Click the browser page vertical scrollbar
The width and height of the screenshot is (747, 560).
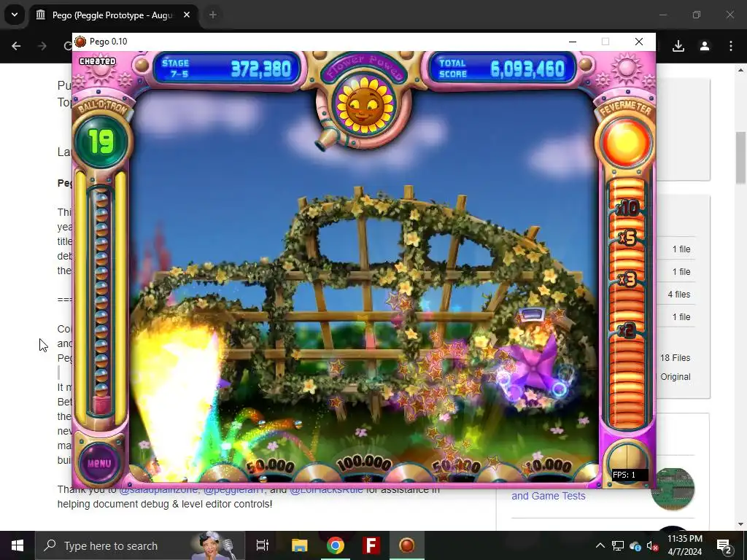(740, 157)
